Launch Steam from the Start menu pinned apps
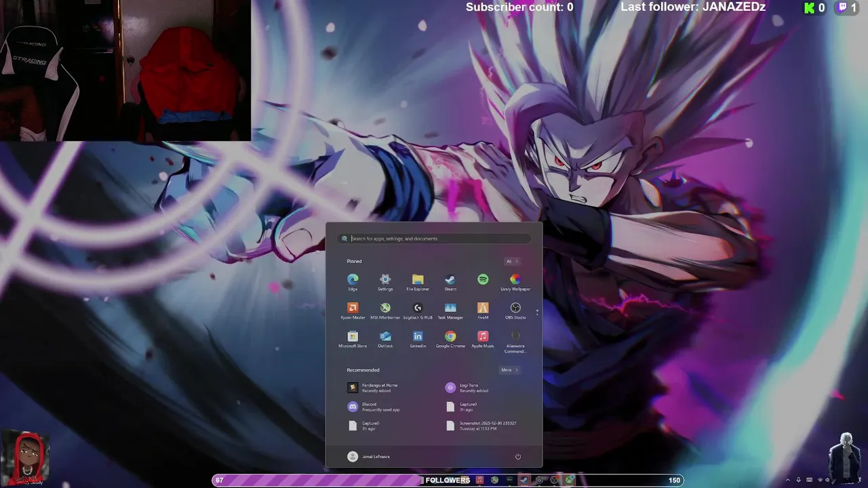The width and height of the screenshot is (868, 488). click(x=450, y=282)
